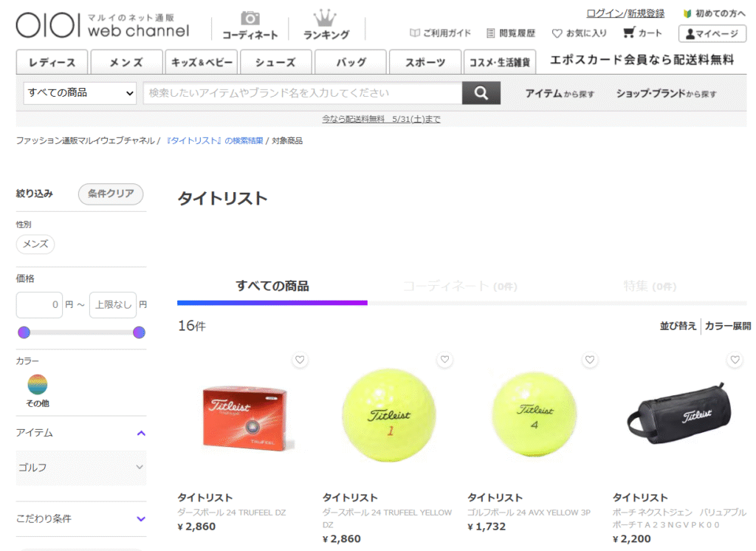Open the red TRUFEEL box product image
The height and width of the screenshot is (551, 756).
[x=245, y=418]
